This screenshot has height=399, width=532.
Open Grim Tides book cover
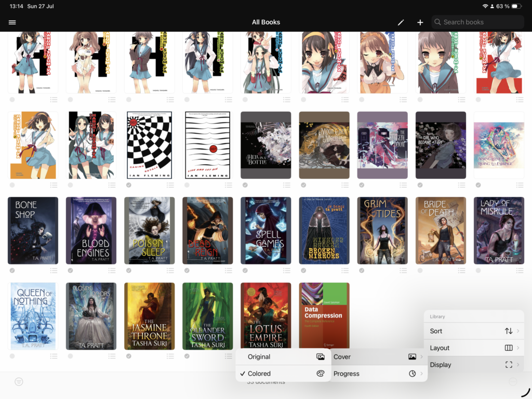click(382, 230)
